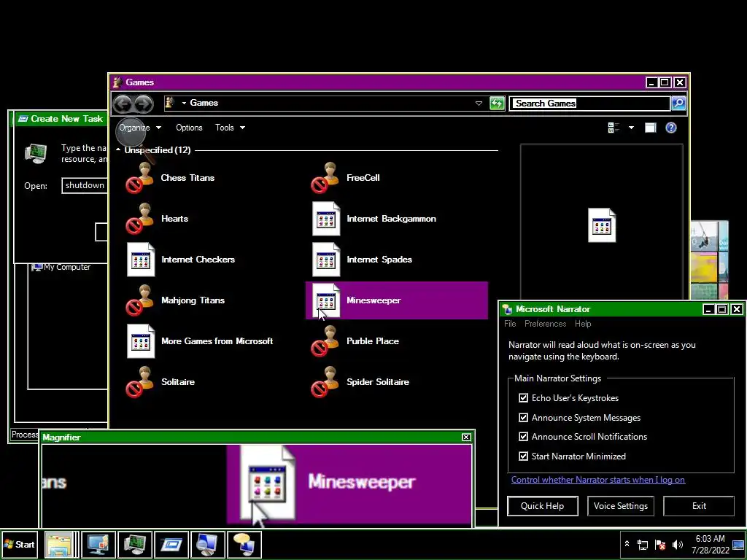Screen dimensions: 747x560
Task: Click the search magnifier button
Action: (678, 104)
